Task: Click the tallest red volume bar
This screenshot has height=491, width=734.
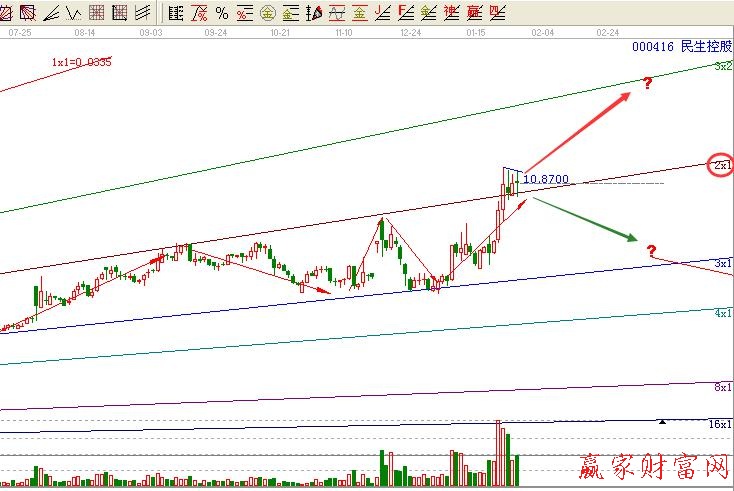Action: point(498,453)
